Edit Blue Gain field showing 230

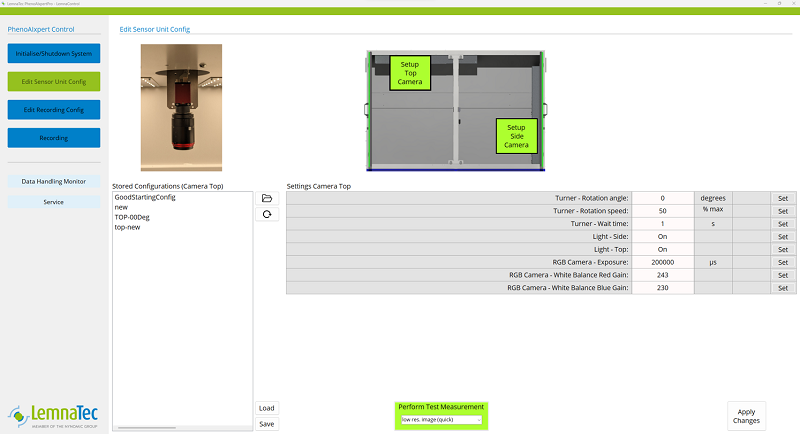point(663,288)
